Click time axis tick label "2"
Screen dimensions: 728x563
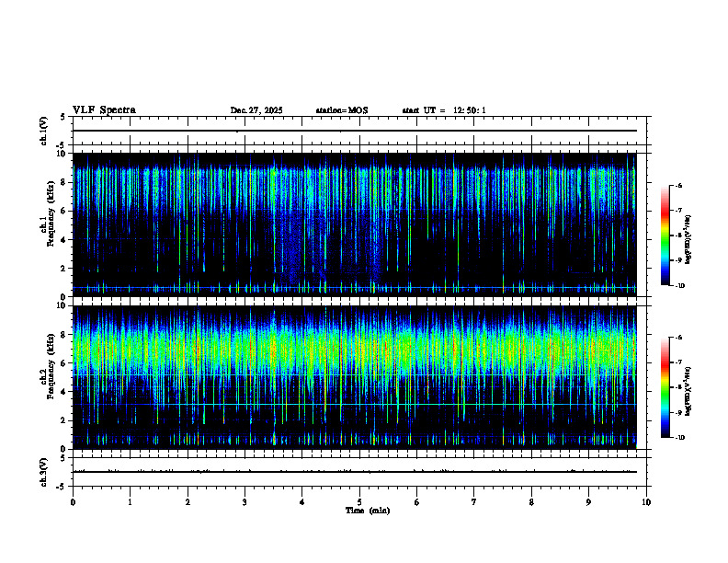click(188, 502)
